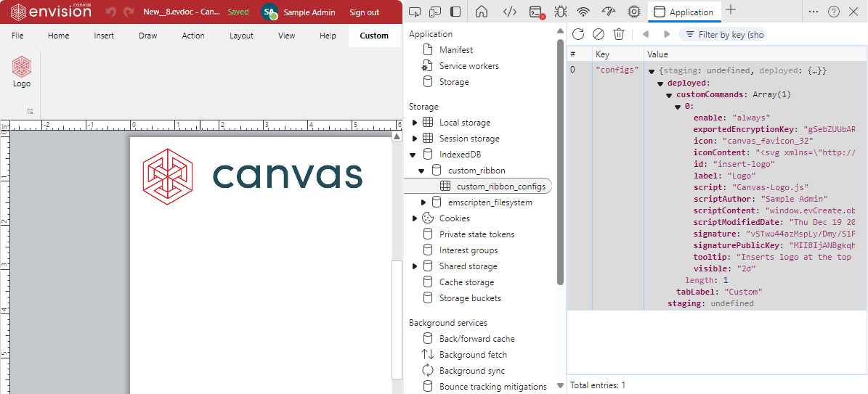Screen dimensions: 868x394
Task: Click the trash Delete selected icon
Action: pyautogui.click(x=619, y=34)
